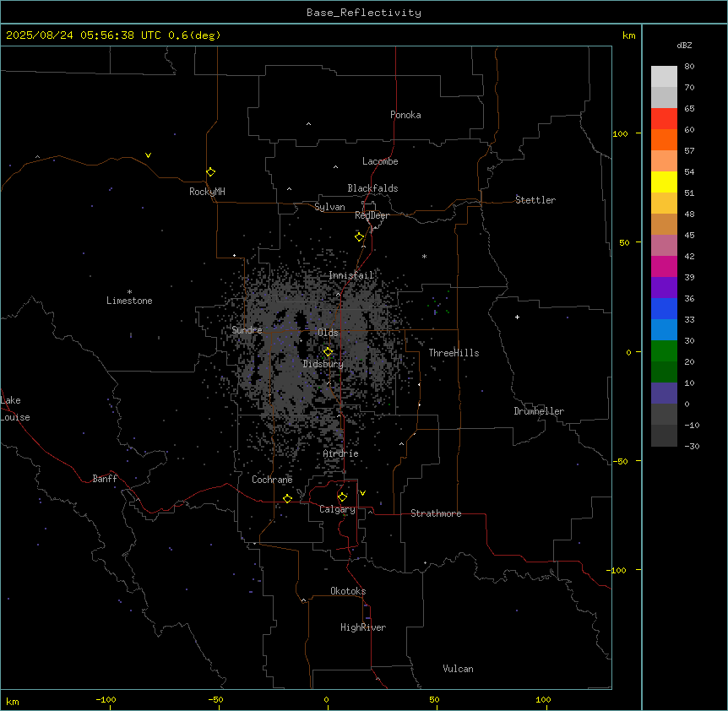
Task: Click the Banff label
Action: pos(105,479)
